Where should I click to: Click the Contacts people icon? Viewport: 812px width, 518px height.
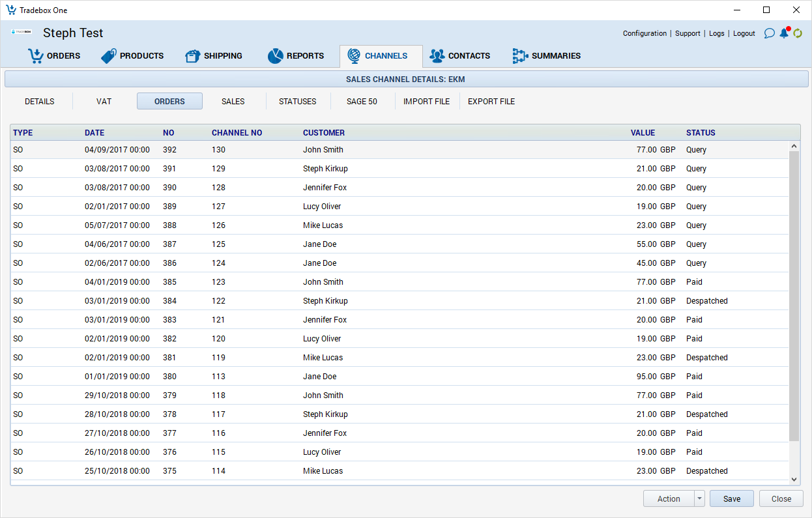click(x=437, y=56)
